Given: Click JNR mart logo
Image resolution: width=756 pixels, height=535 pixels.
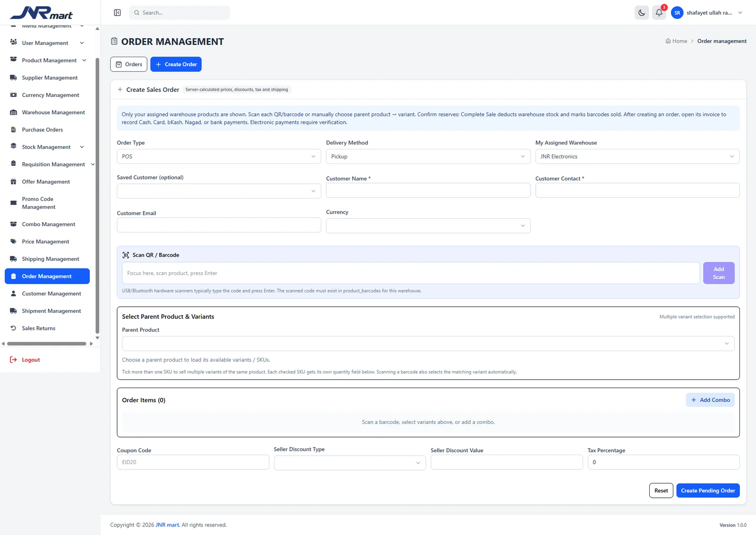Looking at the screenshot, I should click(x=41, y=13).
